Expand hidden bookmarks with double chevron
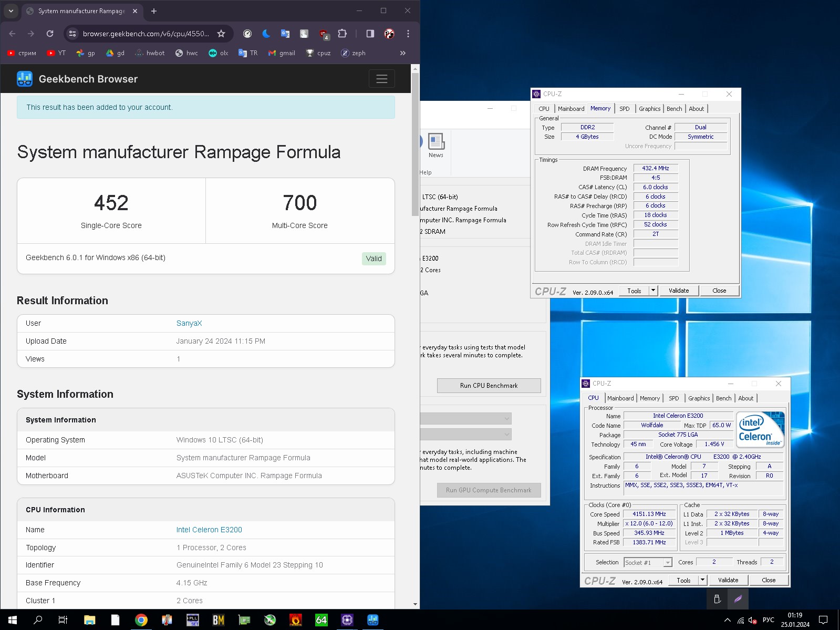Screen dimensions: 840x630 (x=403, y=53)
